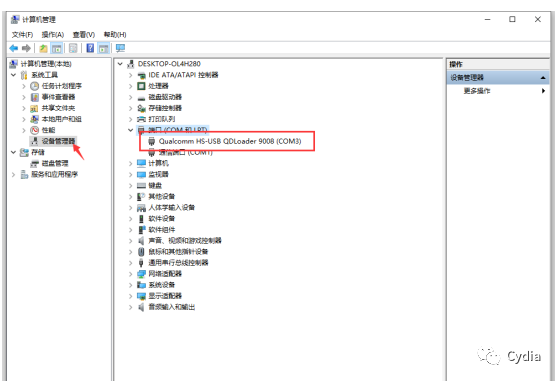
Task: Click the Properties sheet toolbar icon
Action: coord(73,48)
